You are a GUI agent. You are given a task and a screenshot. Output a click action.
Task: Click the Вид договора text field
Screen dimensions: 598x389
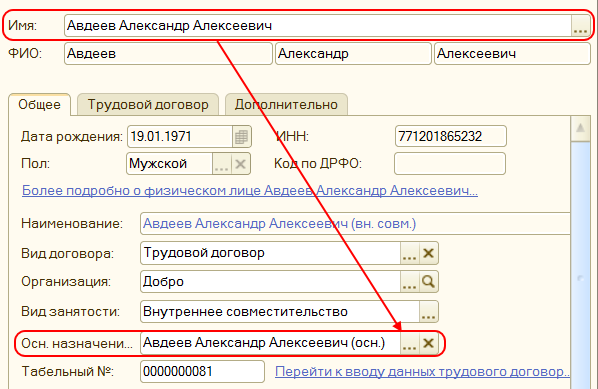(270, 253)
